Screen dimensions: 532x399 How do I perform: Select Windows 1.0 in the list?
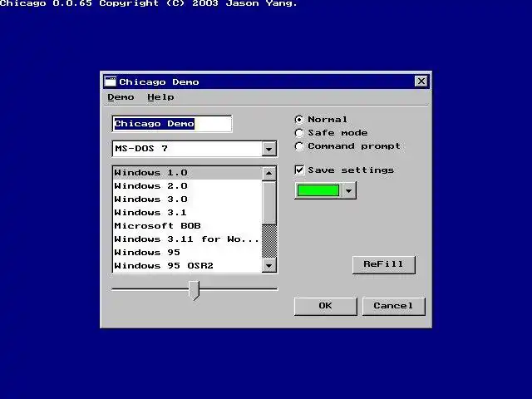(x=188, y=173)
